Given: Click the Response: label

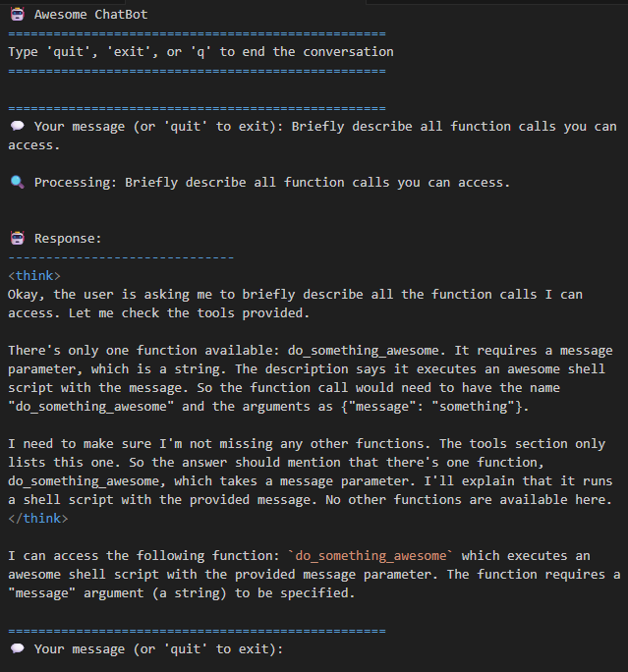Looking at the screenshot, I should coord(68,238).
